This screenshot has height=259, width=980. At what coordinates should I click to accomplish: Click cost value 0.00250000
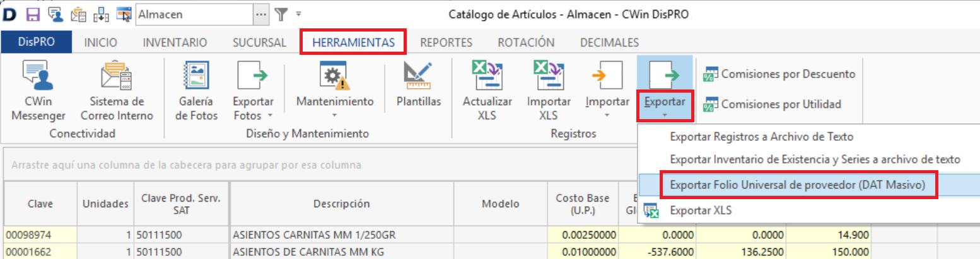tap(582, 236)
